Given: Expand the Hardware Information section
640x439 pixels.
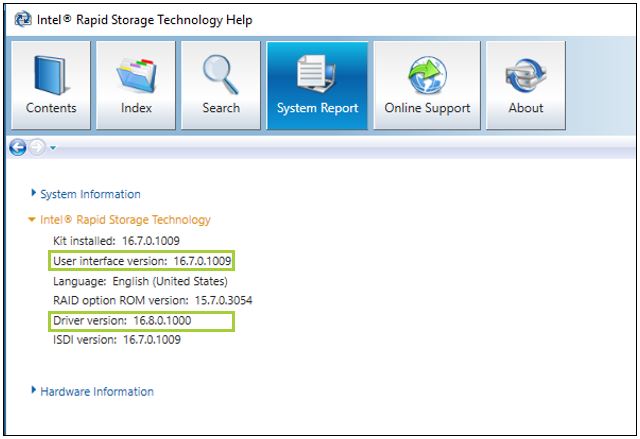Looking at the screenshot, I should click(97, 391).
